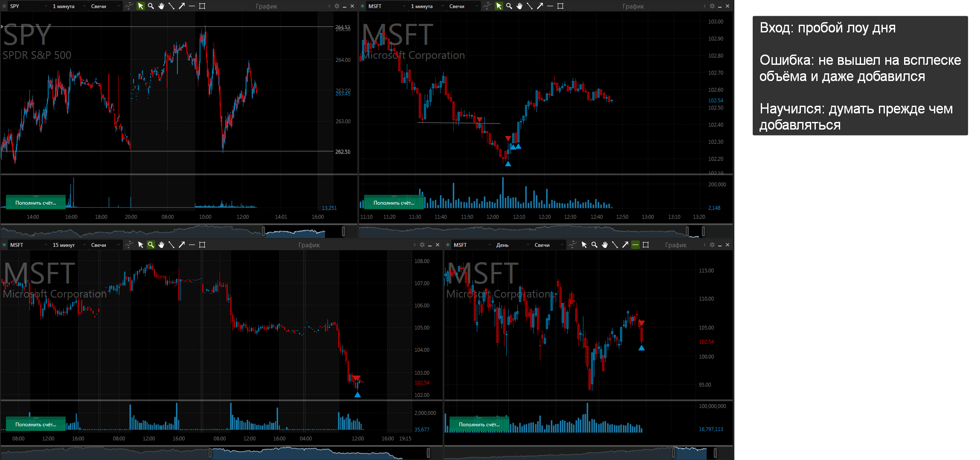Open settings gear of MSFT 1 минута chart

pyautogui.click(x=712, y=6)
